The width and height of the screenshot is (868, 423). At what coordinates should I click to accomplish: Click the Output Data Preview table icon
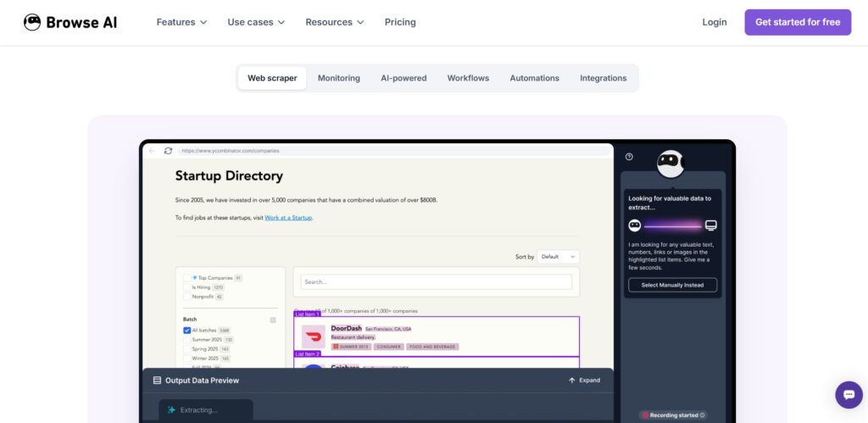point(157,381)
